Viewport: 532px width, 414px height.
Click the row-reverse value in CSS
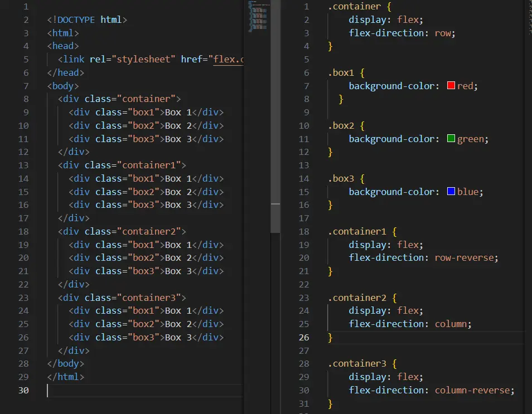point(464,257)
